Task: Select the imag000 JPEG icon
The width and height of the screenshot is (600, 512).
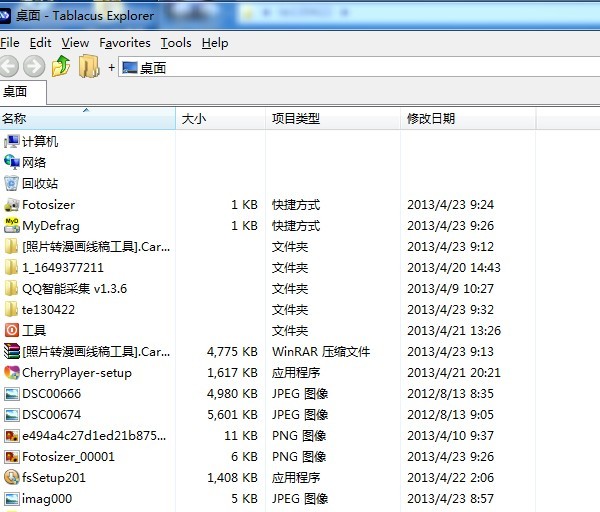Action: pos(11,499)
